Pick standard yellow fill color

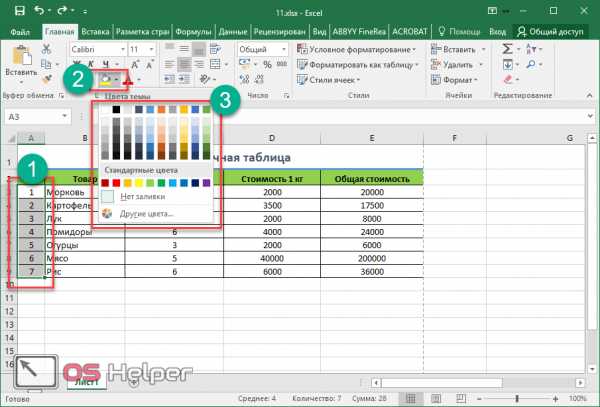pyautogui.click(x=139, y=183)
